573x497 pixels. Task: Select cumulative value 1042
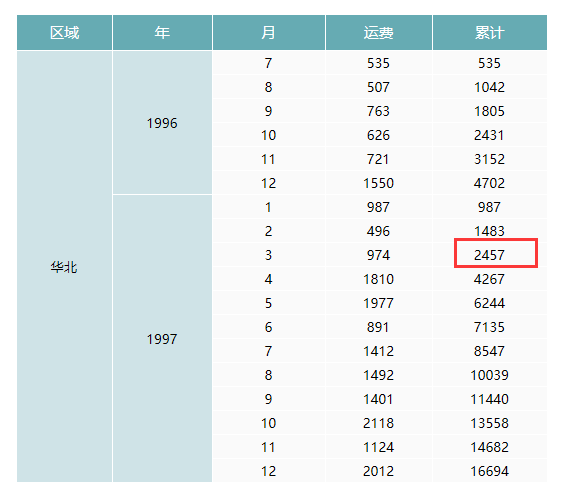pyautogui.click(x=489, y=87)
